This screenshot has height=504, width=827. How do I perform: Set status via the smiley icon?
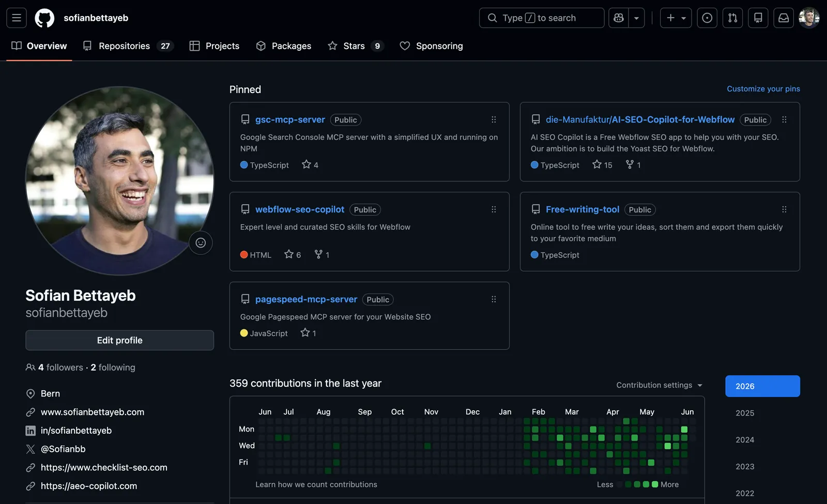(201, 242)
